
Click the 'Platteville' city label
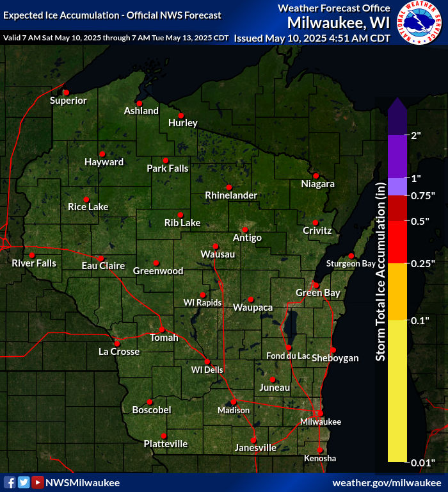[x=166, y=444]
